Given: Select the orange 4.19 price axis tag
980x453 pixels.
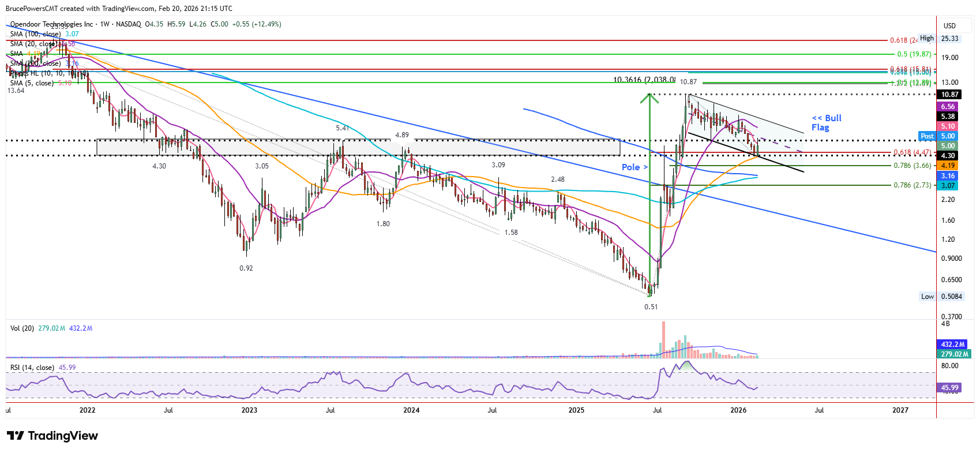Looking at the screenshot, I should tap(948, 166).
